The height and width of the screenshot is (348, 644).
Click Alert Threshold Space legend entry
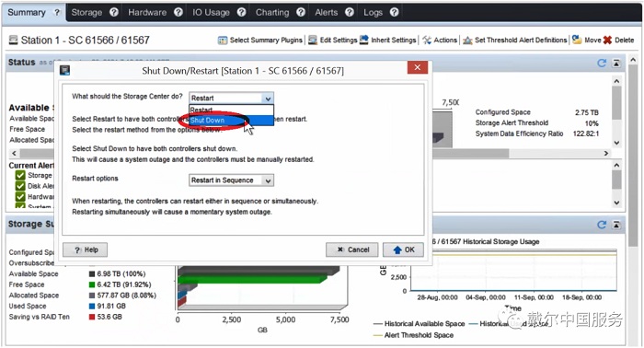pyautogui.click(x=414, y=335)
